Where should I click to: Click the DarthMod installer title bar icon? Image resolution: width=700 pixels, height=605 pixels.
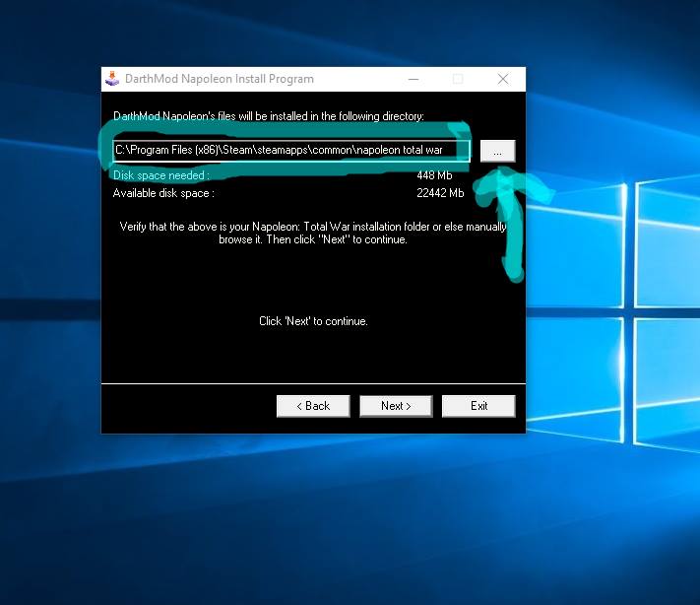112,79
